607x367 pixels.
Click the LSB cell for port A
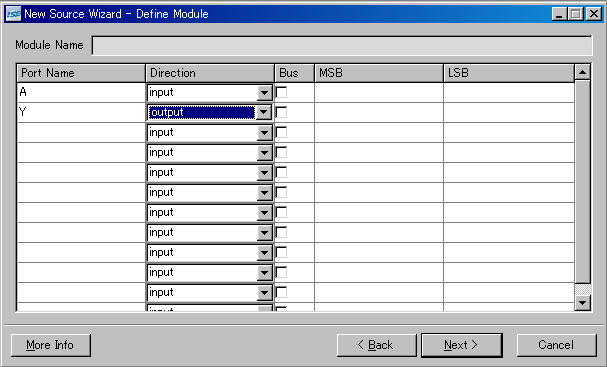(x=509, y=93)
